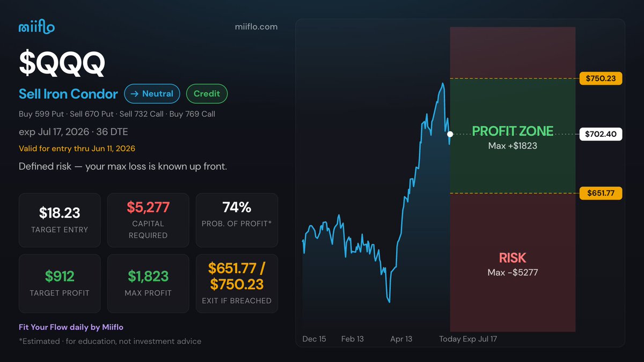Image resolution: width=644 pixels, height=362 pixels.
Task: Click the Sell Iron Condor strategy title
Action: click(x=68, y=94)
